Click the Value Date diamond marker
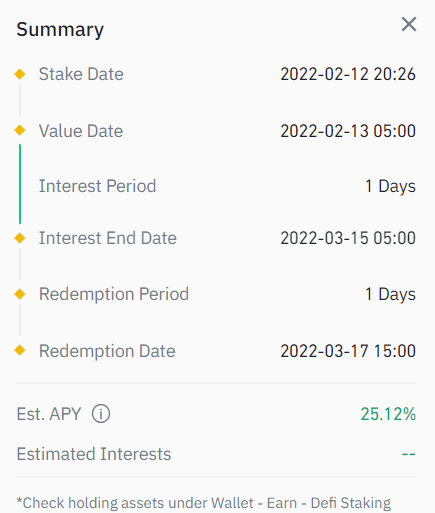435x513 pixels. [20, 130]
